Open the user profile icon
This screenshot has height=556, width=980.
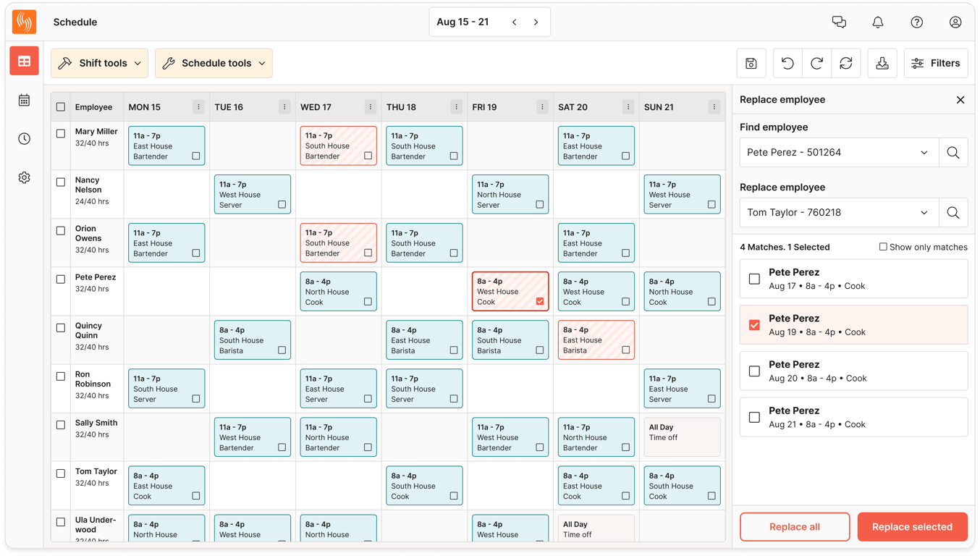(x=955, y=22)
